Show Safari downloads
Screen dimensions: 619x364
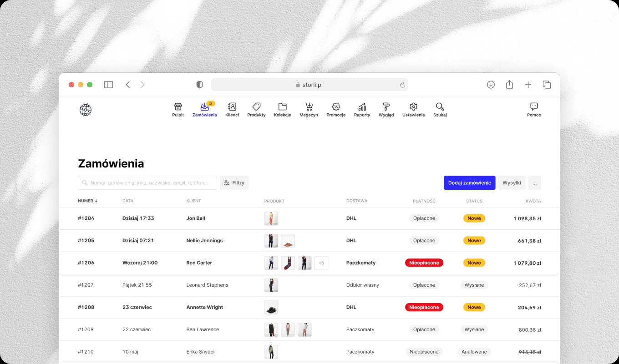pos(491,85)
